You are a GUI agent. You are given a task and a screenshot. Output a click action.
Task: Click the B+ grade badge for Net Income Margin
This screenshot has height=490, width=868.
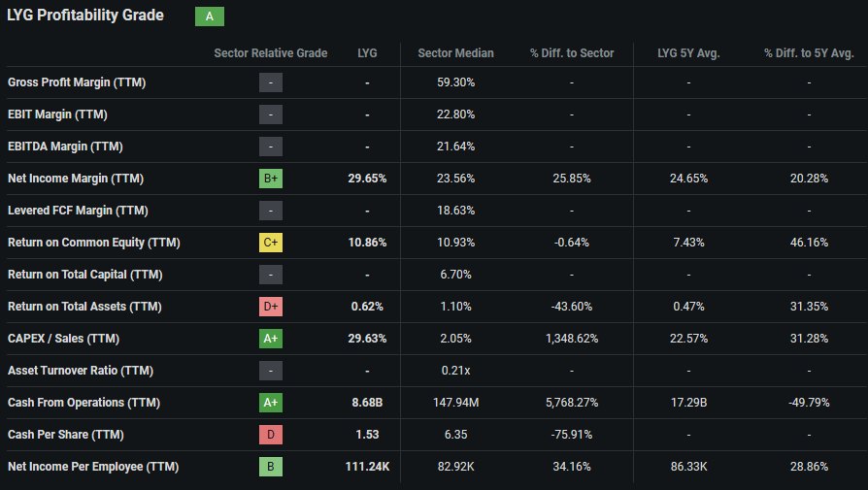coord(271,179)
